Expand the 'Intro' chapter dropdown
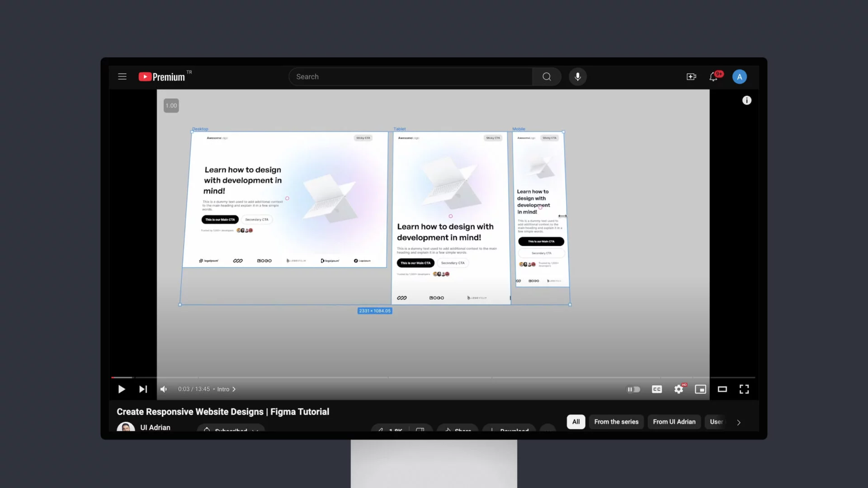Screen dimensions: 868x488 click(x=234, y=389)
